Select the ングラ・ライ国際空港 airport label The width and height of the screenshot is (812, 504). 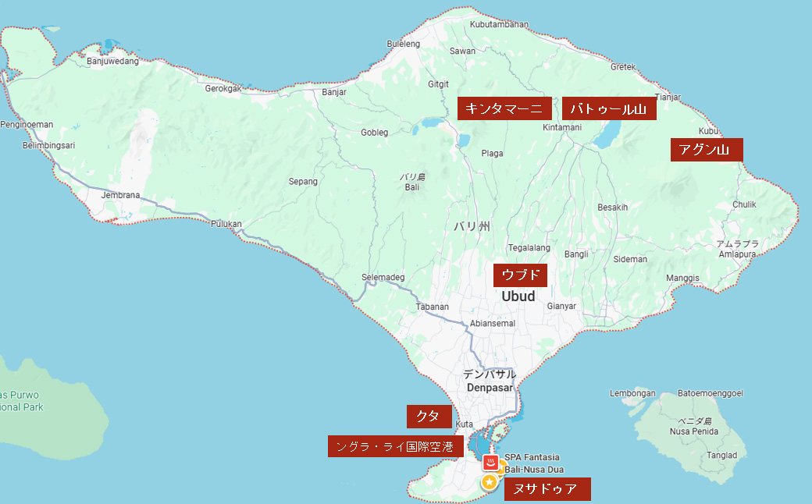(x=396, y=446)
